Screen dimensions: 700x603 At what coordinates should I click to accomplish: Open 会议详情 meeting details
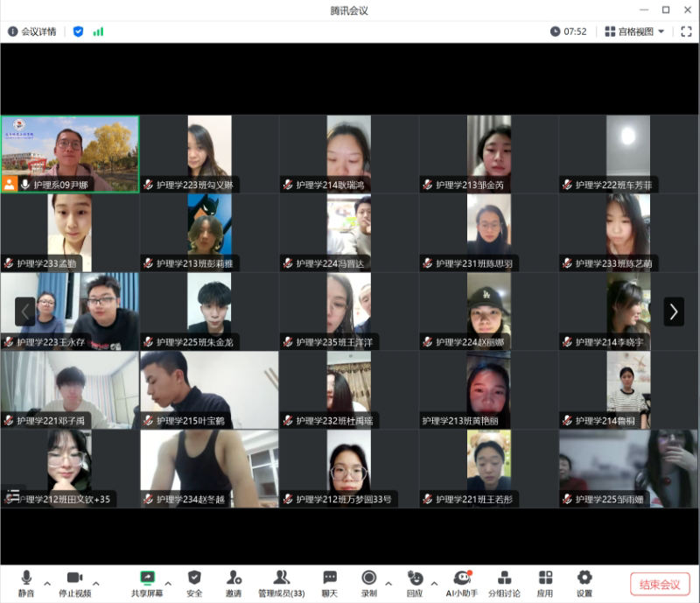tap(32, 32)
